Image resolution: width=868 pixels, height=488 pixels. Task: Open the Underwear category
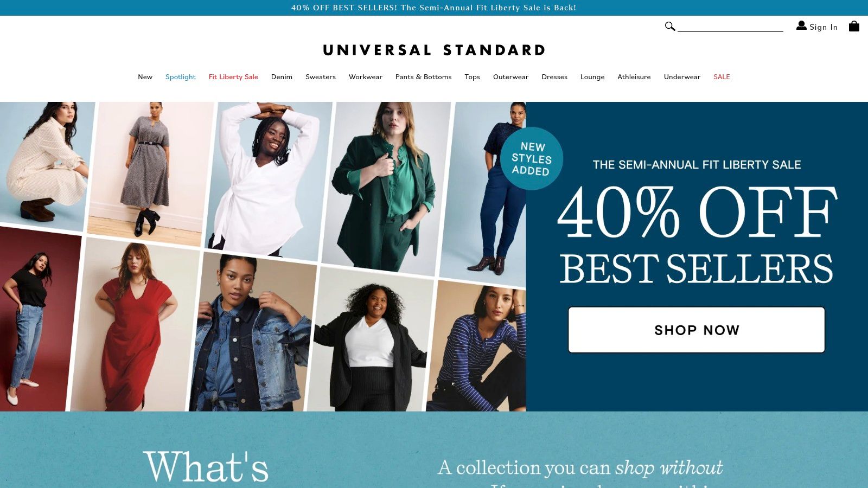pyautogui.click(x=682, y=77)
